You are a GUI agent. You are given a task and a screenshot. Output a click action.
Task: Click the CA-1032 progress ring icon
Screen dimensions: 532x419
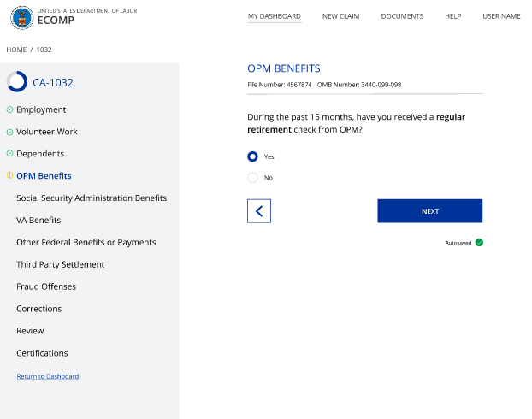16,82
